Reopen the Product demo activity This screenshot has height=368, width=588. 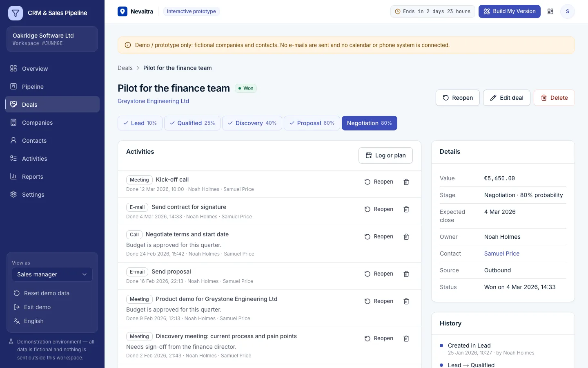tap(379, 301)
